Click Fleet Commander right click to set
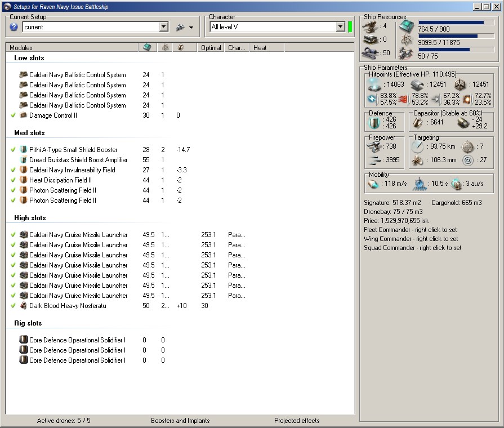This screenshot has width=504, height=428. pyautogui.click(x=410, y=230)
